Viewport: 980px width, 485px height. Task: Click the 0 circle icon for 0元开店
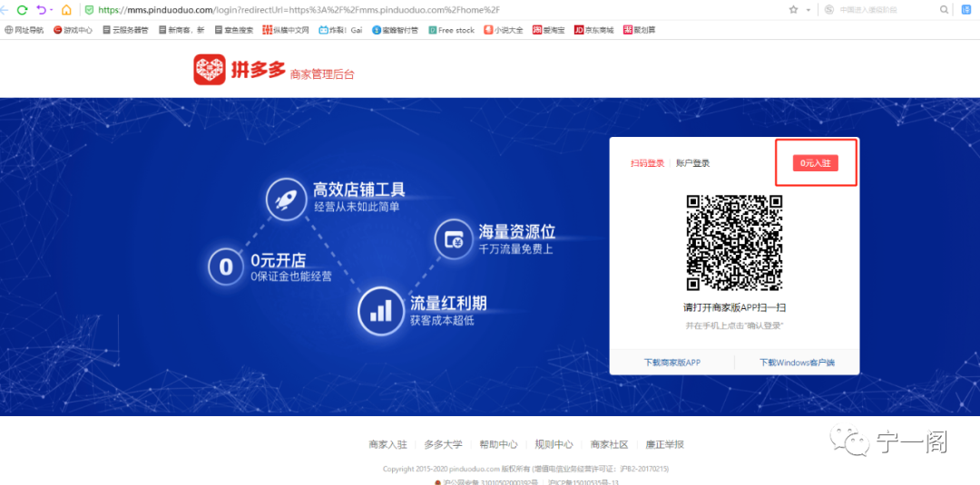(226, 267)
